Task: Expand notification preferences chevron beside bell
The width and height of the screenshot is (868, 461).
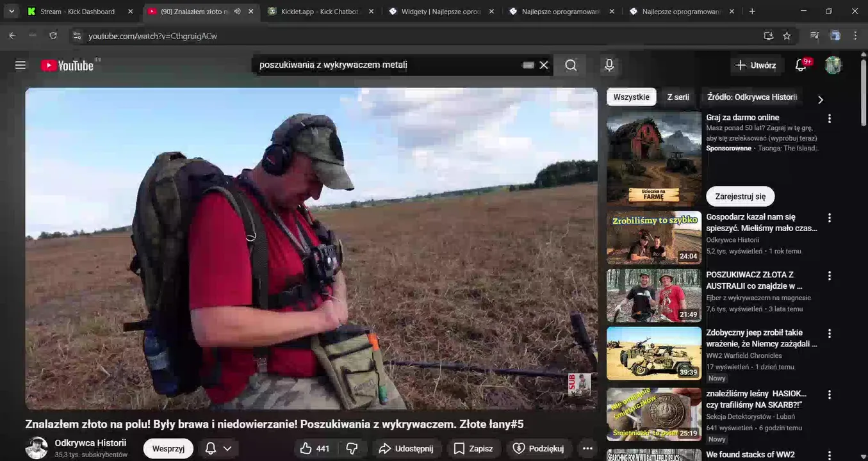Action: (227, 448)
